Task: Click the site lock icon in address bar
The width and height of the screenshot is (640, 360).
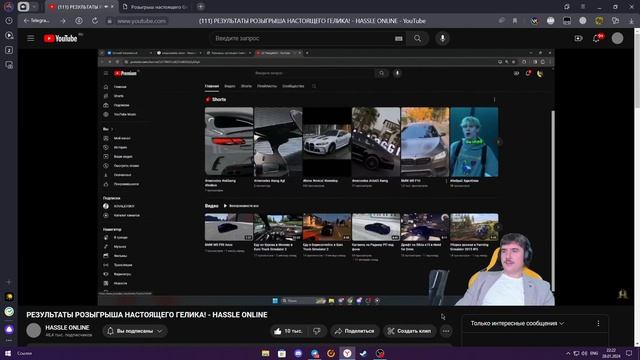Action: 109,21
